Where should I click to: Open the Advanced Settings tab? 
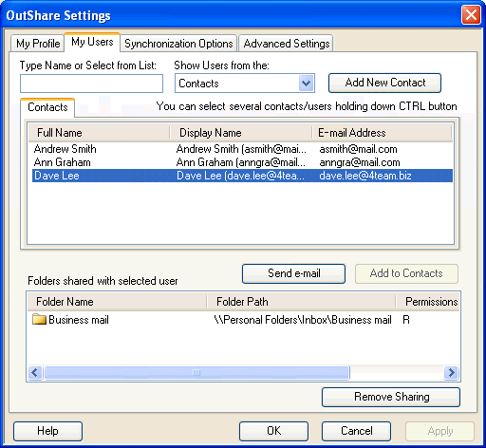point(286,44)
